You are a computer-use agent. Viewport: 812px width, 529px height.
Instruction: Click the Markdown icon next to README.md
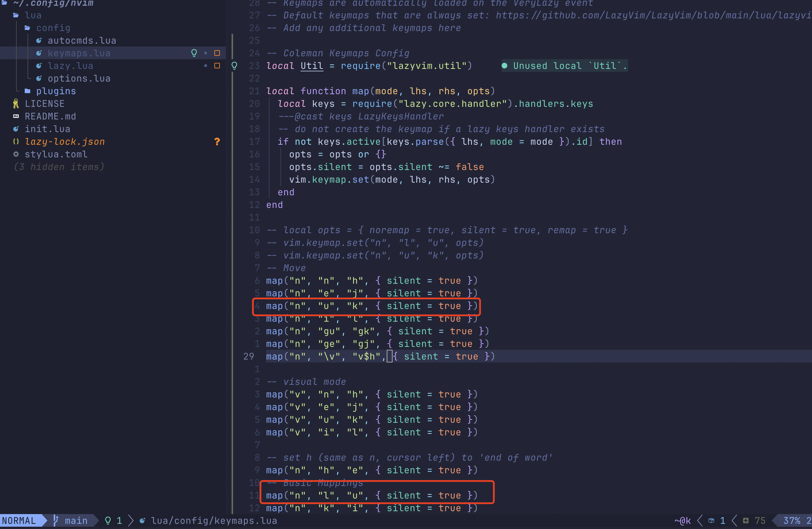(16, 116)
